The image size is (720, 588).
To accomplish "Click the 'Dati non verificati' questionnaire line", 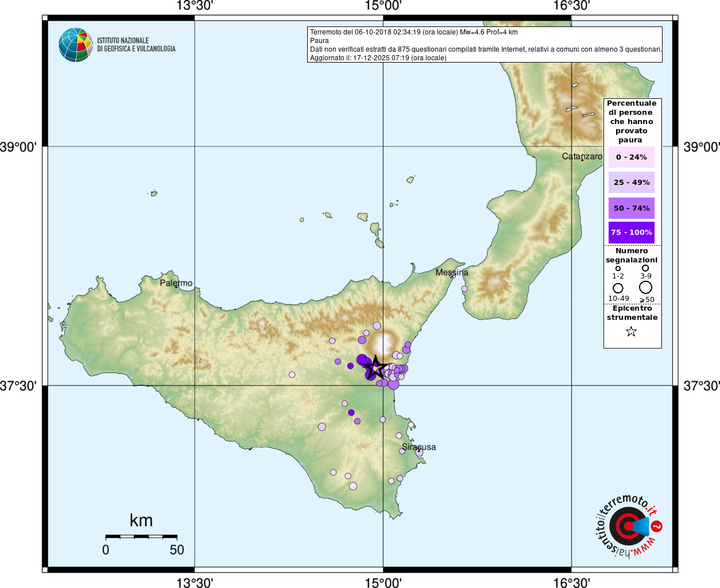I will pos(486,49).
